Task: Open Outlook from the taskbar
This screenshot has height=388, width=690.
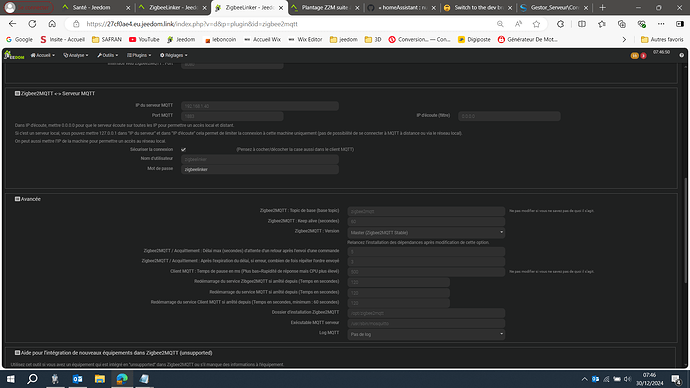Action: 77,379
